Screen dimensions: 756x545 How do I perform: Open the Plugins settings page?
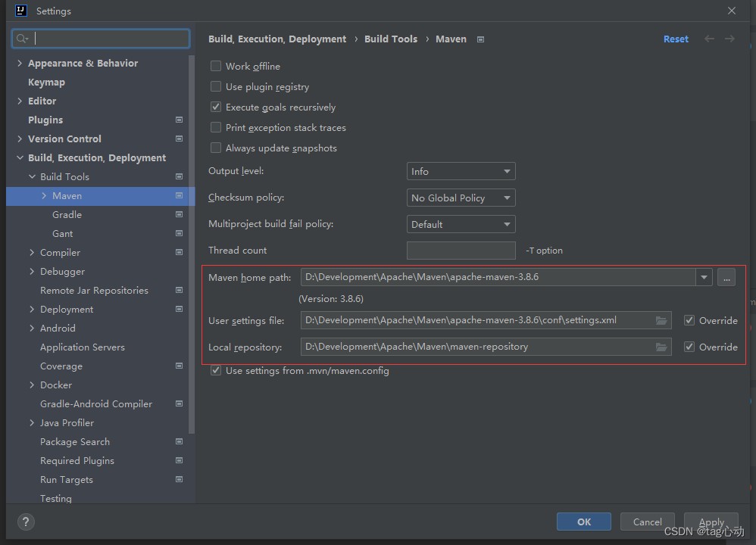pyautogui.click(x=45, y=120)
